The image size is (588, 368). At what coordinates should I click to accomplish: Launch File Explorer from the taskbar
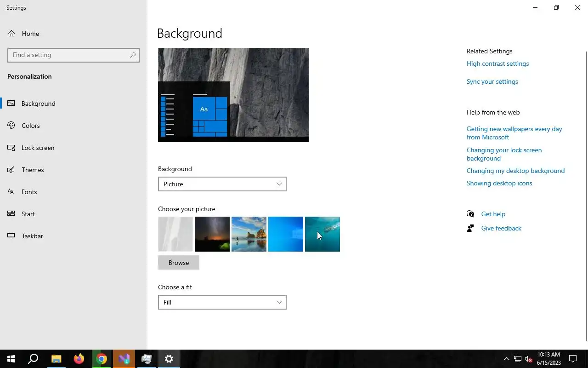(x=56, y=359)
